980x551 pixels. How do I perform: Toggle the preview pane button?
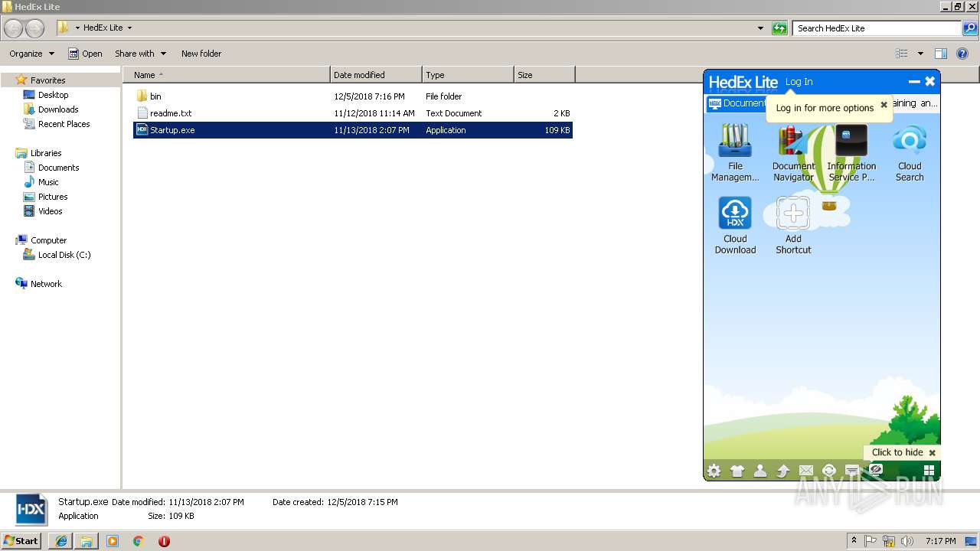coord(941,54)
